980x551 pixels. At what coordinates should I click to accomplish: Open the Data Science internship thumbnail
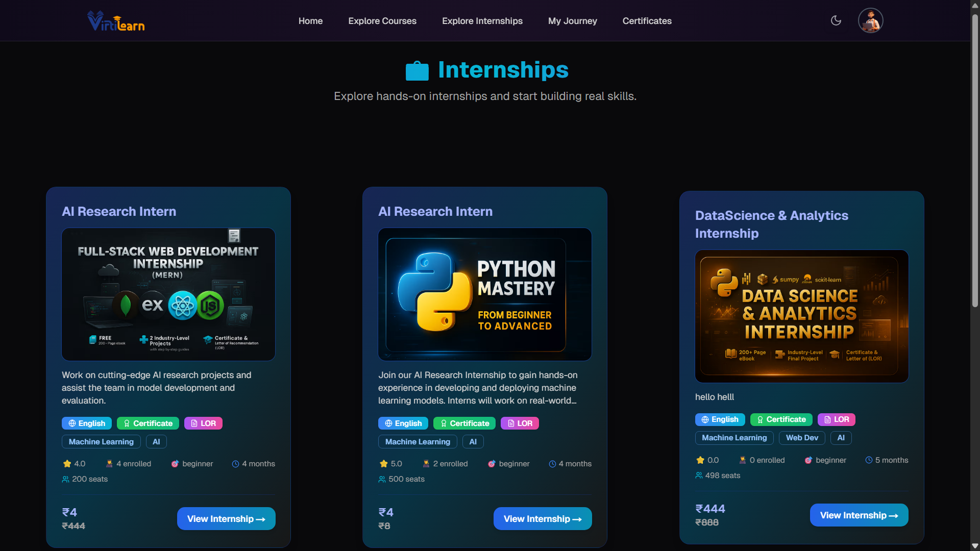pyautogui.click(x=801, y=316)
